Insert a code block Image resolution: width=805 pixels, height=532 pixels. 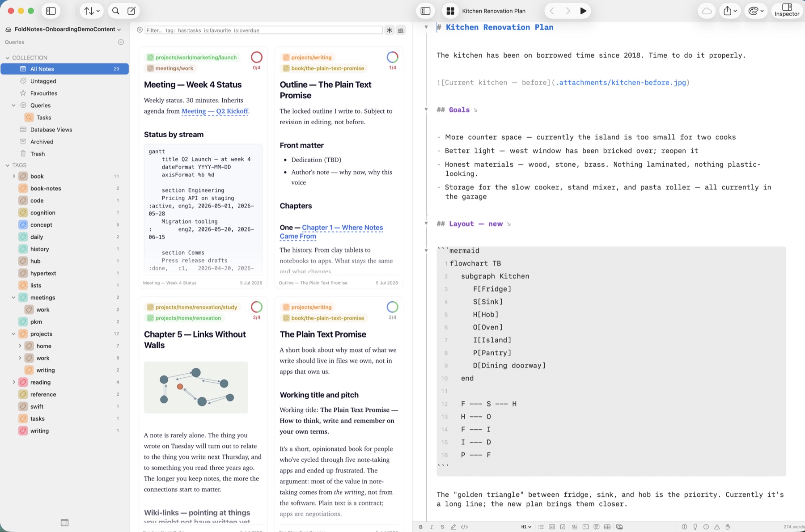tap(585, 527)
